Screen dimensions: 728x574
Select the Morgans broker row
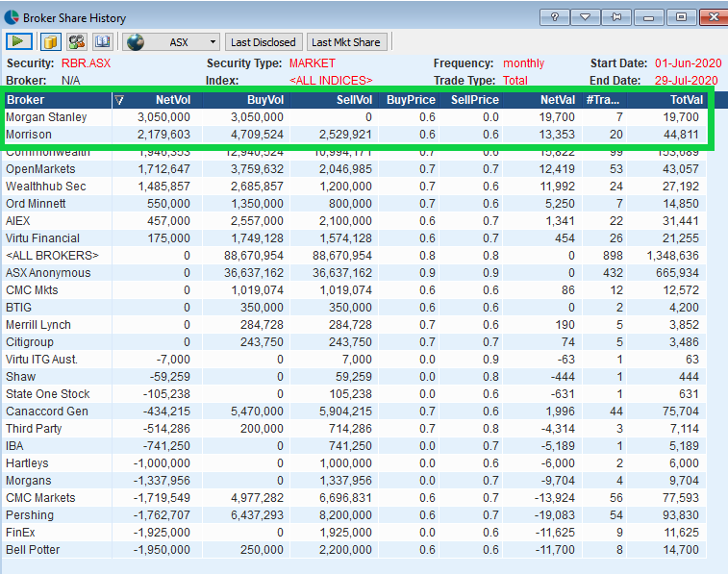(355, 481)
